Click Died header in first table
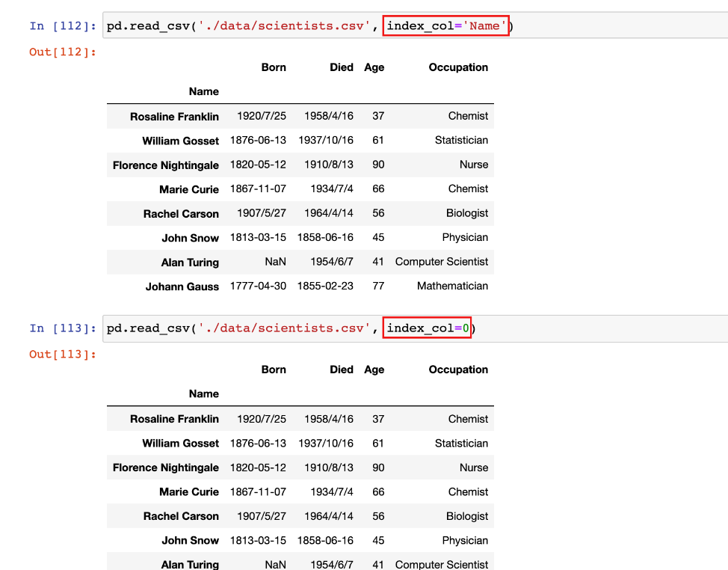This screenshot has height=570, width=728. [x=342, y=67]
